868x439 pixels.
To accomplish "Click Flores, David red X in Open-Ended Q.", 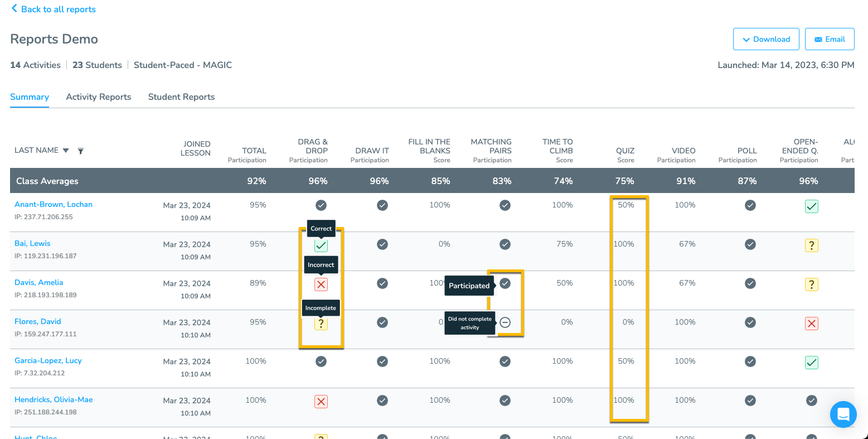I will tap(812, 324).
